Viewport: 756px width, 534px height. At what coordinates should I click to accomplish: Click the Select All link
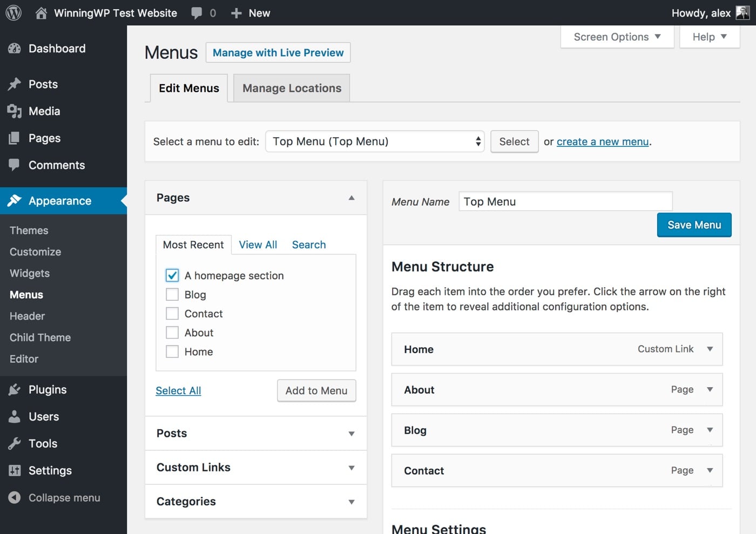[178, 390]
